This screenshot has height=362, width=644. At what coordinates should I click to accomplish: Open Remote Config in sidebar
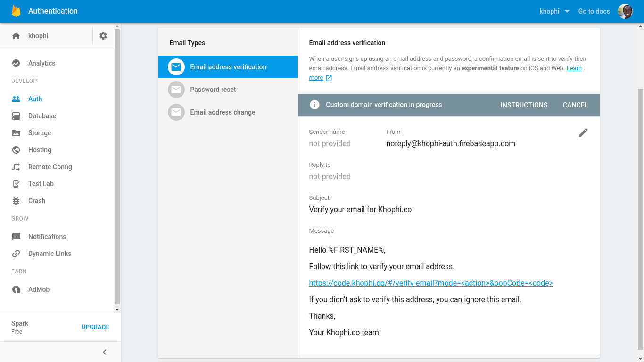click(x=50, y=167)
